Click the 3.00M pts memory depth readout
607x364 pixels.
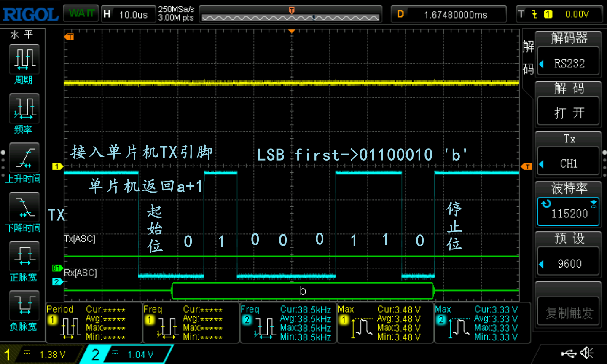point(176,18)
